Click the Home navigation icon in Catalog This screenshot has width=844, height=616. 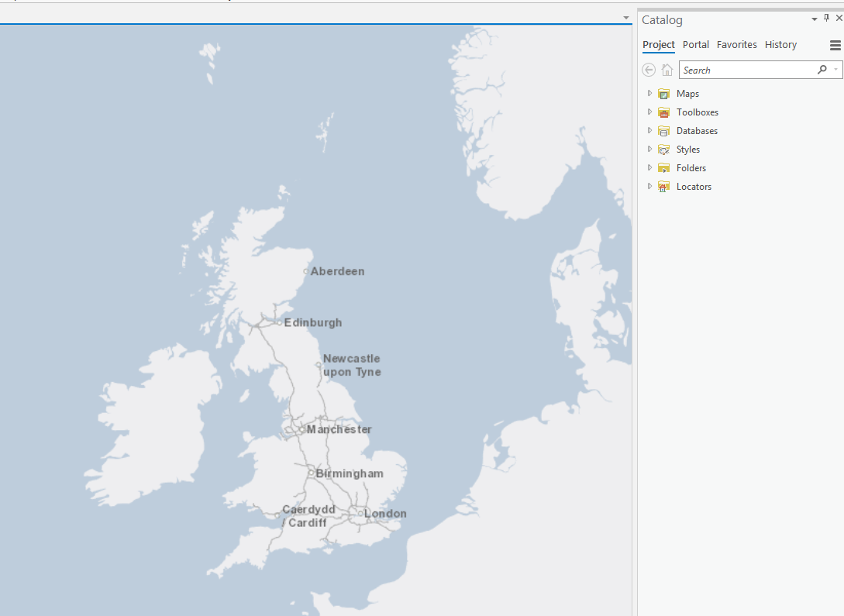pyautogui.click(x=667, y=70)
